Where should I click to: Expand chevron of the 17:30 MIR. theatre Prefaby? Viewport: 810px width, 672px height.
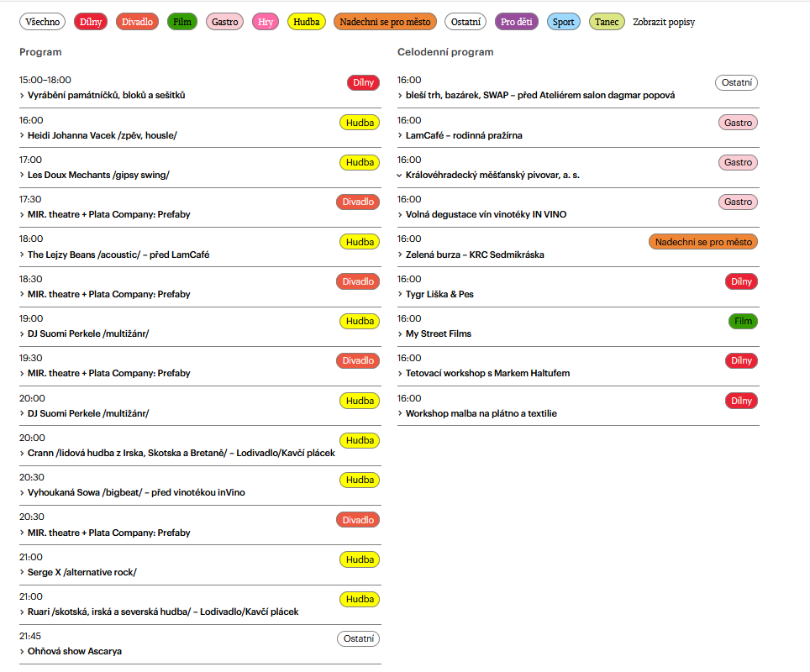[22, 215]
